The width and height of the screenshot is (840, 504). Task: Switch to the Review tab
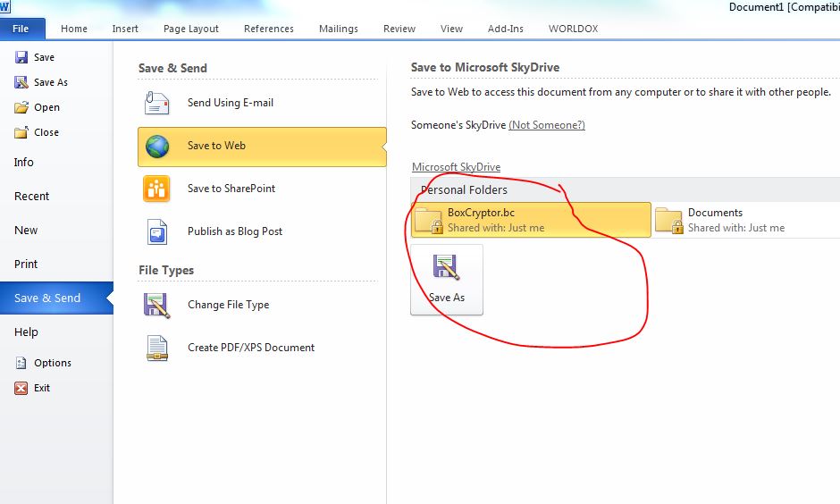pos(399,29)
